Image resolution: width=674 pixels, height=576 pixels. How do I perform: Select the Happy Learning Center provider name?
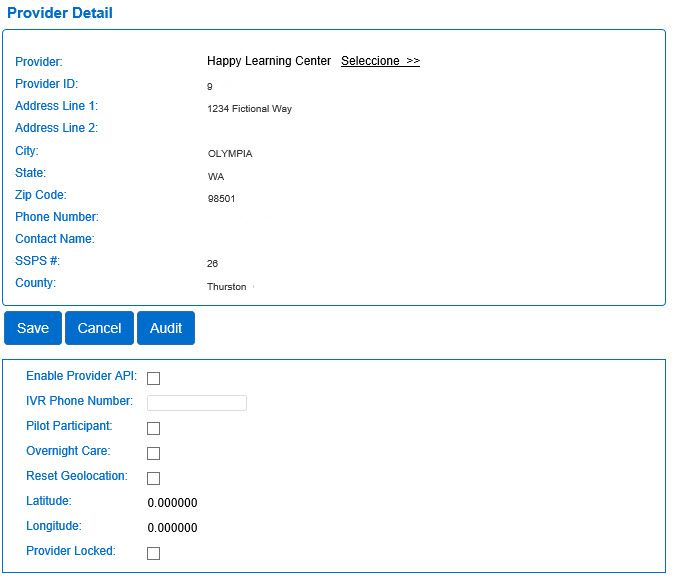[x=269, y=61]
